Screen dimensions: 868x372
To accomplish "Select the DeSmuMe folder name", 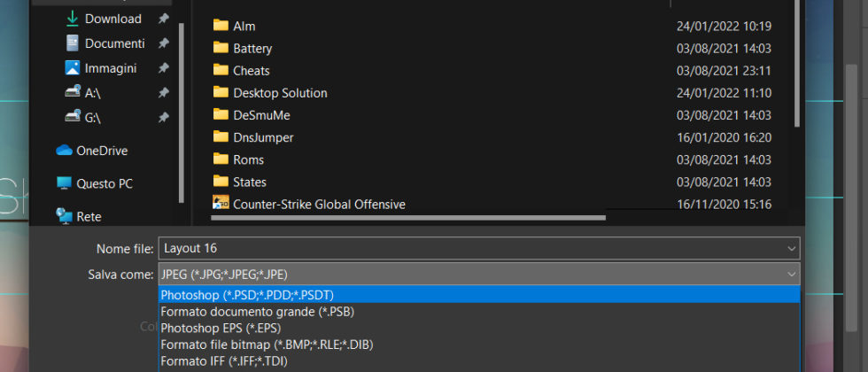I will click(261, 115).
